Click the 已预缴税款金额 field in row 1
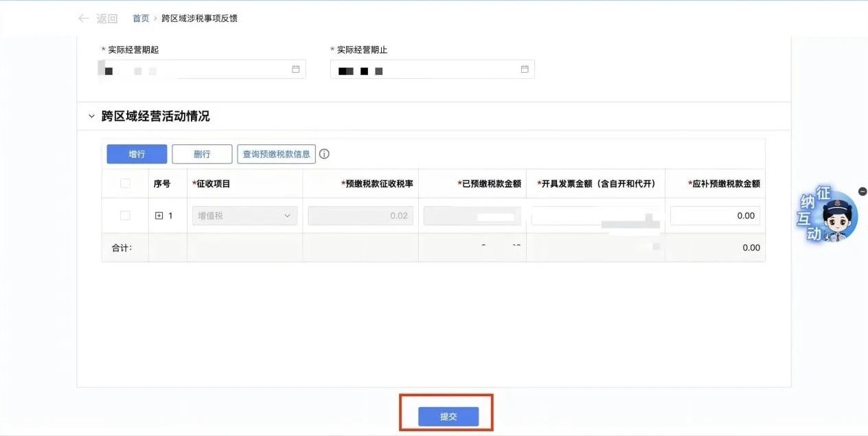Screen dimensions: 868x436 click(x=472, y=216)
